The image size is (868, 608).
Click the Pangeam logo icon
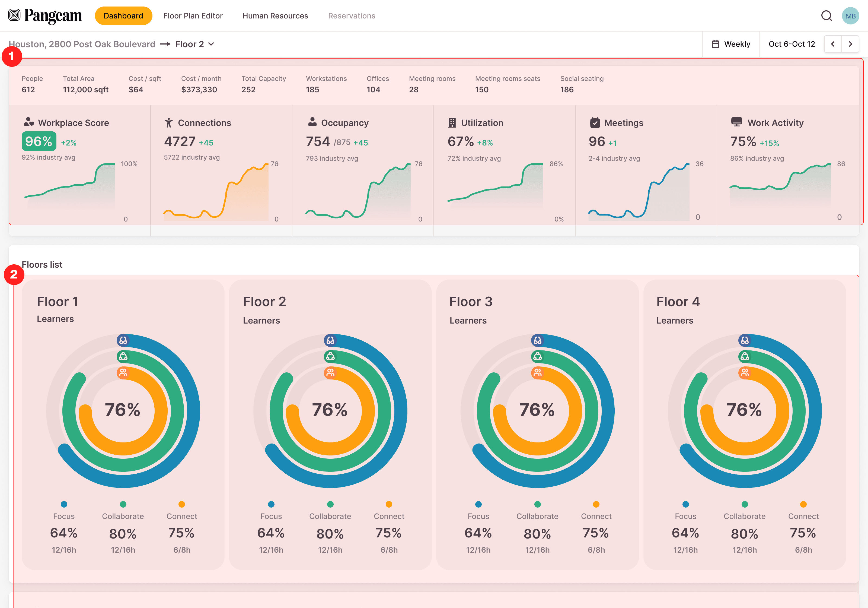click(14, 15)
